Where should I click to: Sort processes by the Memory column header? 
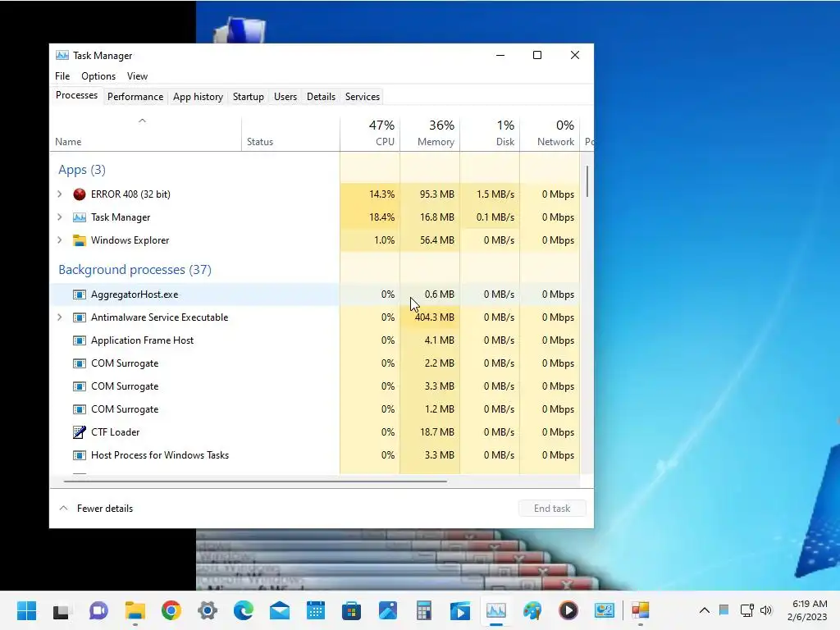point(430,134)
